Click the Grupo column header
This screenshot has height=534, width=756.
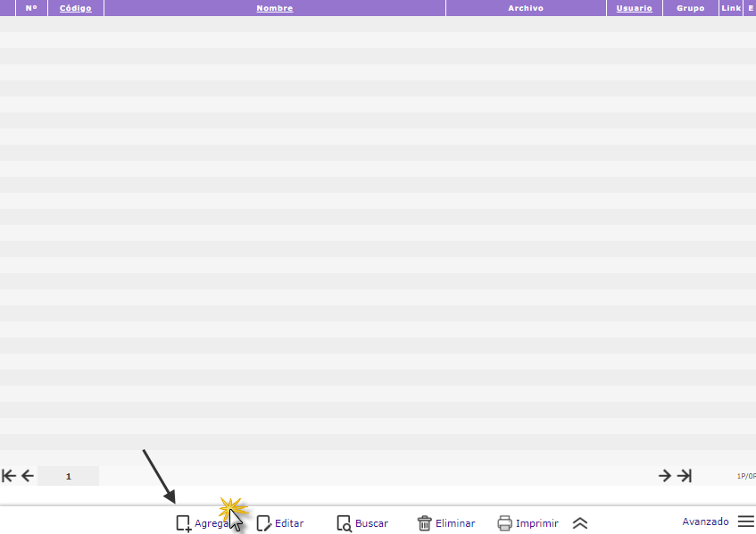point(690,8)
